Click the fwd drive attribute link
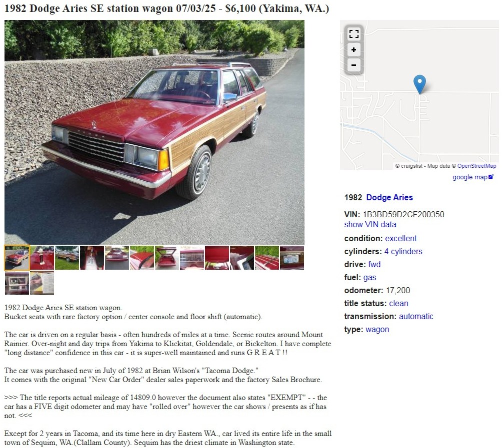502x448 pixels. pos(374,264)
